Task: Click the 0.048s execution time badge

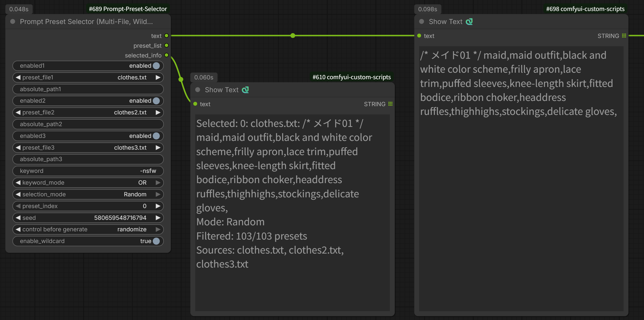Action: pyautogui.click(x=19, y=9)
